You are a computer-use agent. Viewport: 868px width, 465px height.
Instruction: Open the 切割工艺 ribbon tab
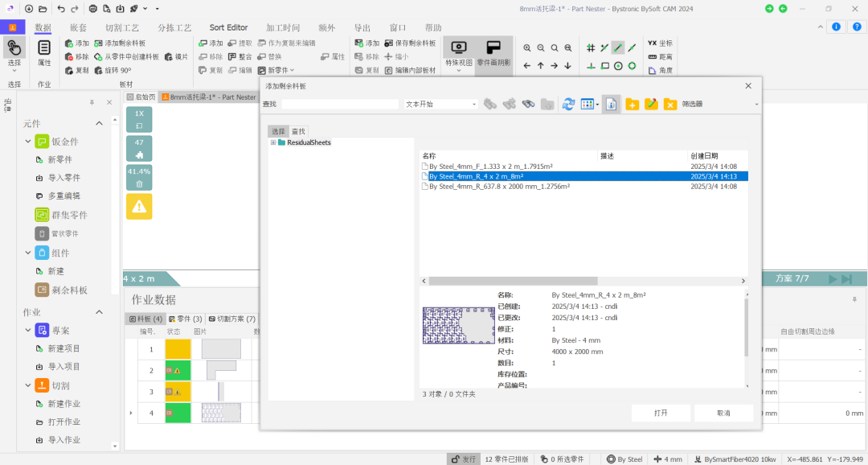pos(122,27)
